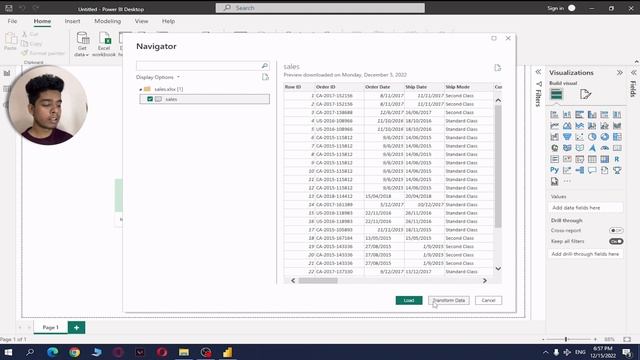Open Report view from left sidebar
This screenshot has height=360, width=640.
coord(7,73)
